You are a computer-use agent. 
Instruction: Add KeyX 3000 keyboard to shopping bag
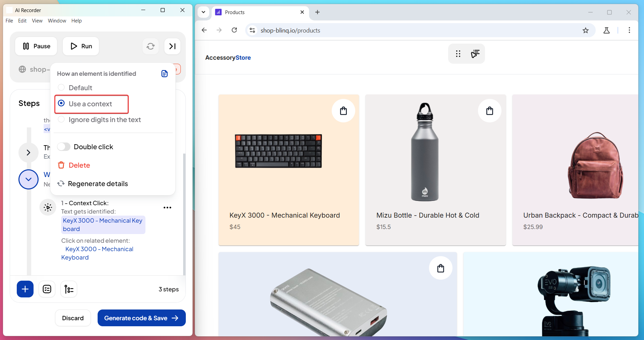click(343, 111)
